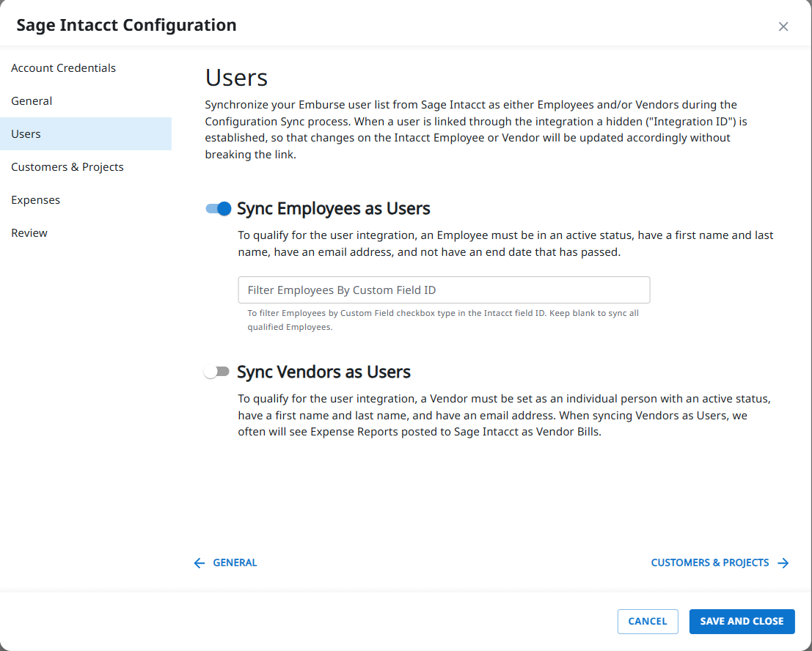This screenshot has height=651, width=812.
Task: Select the Account Credentials section
Action: [x=63, y=67]
